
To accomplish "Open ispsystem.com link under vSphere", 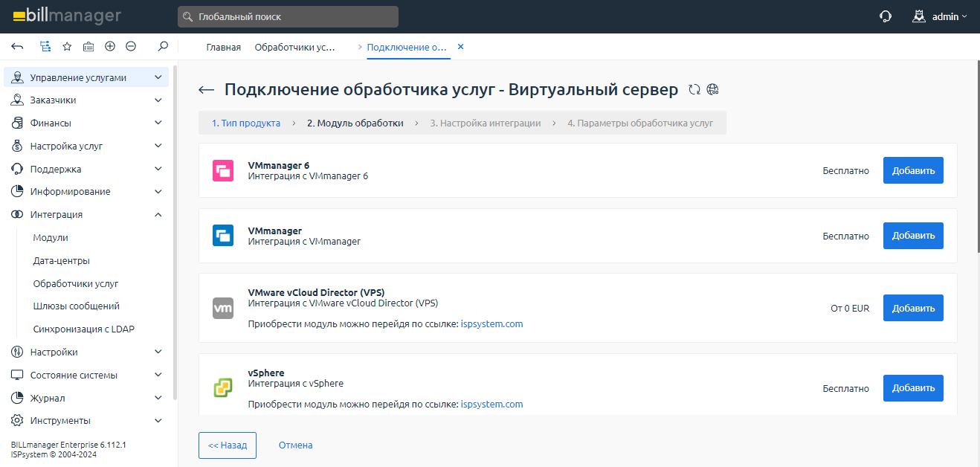I will tap(491, 405).
